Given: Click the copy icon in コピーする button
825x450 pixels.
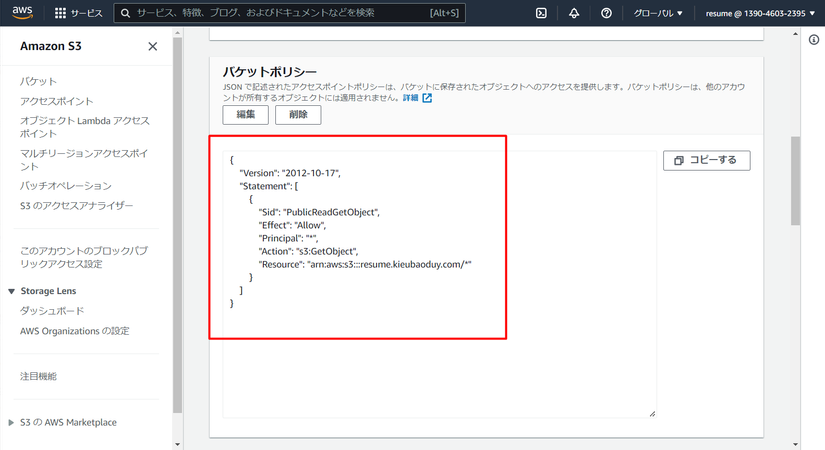Looking at the screenshot, I should pos(679,161).
